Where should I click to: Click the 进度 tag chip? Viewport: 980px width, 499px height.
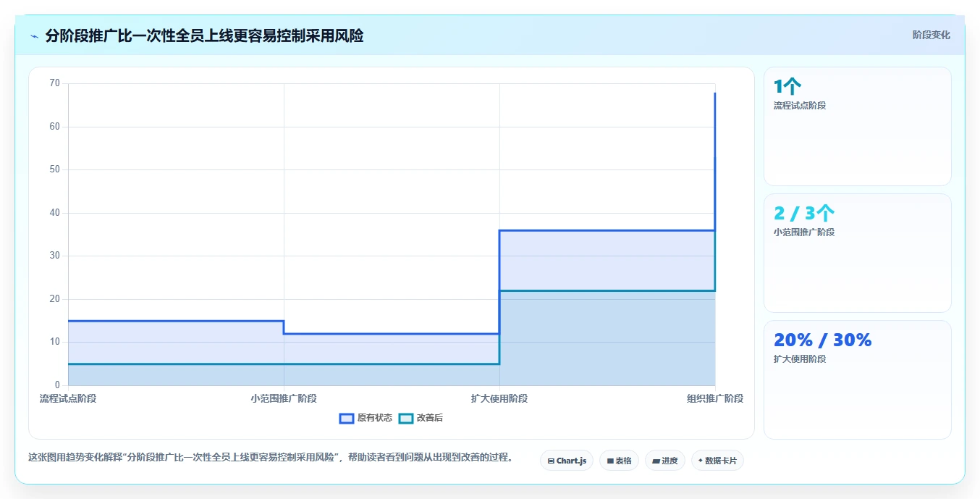coord(665,461)
